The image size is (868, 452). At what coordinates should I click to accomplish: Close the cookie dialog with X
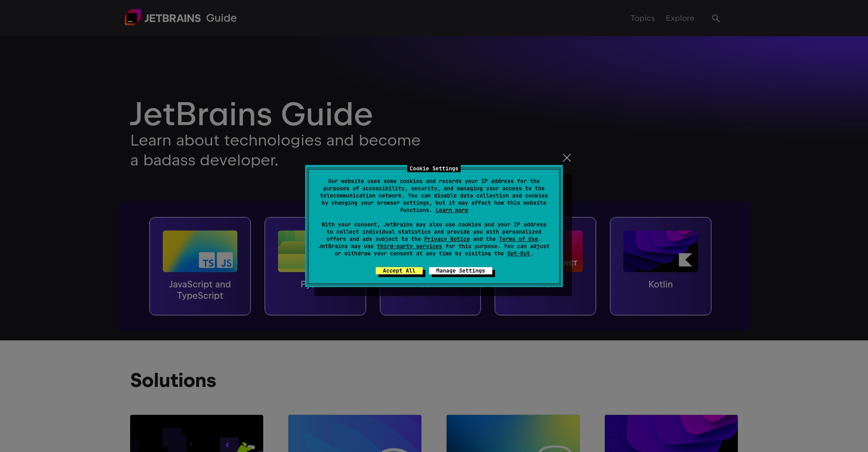[x=567, y=158]
